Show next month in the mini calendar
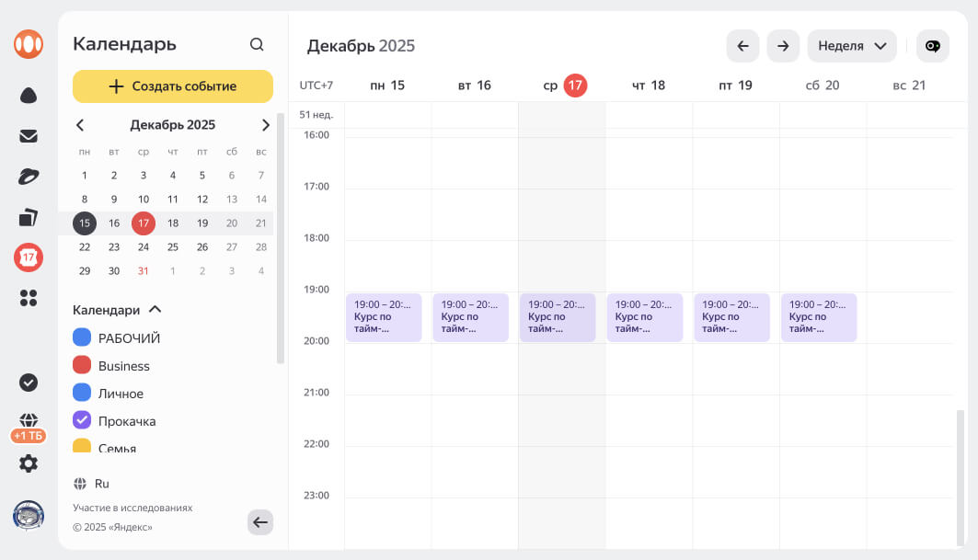 265,125
